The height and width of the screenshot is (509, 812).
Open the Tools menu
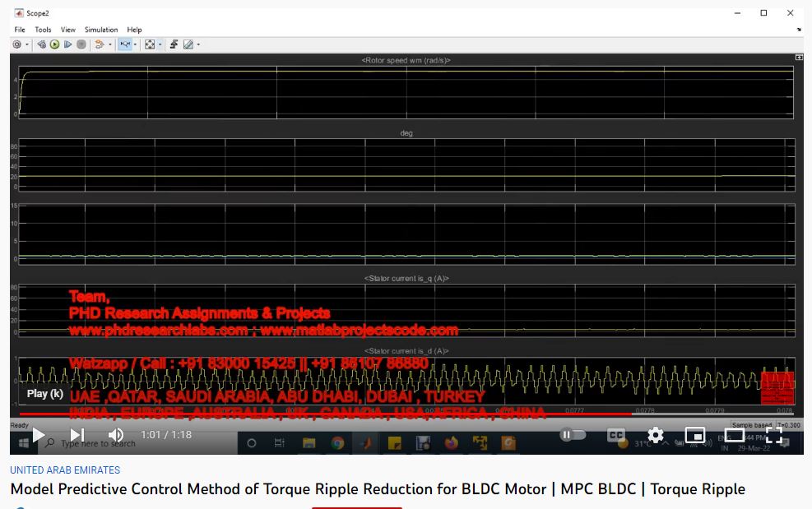pos(43,30)
